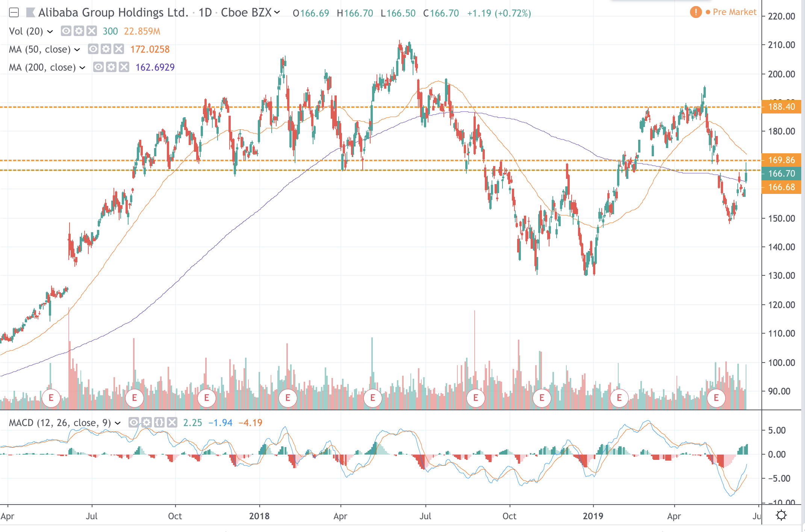
Task: Click Vol value 300 in legend
Action: pos(110,31)
